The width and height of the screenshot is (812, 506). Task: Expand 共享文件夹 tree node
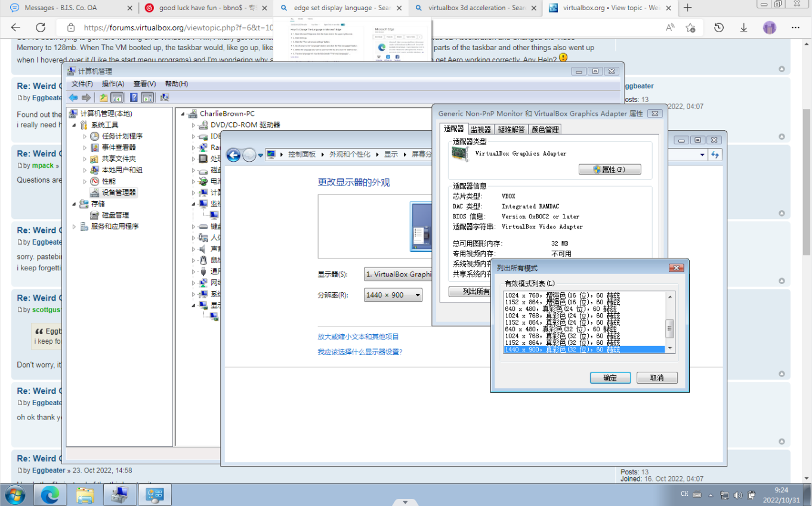pos(85,159)
